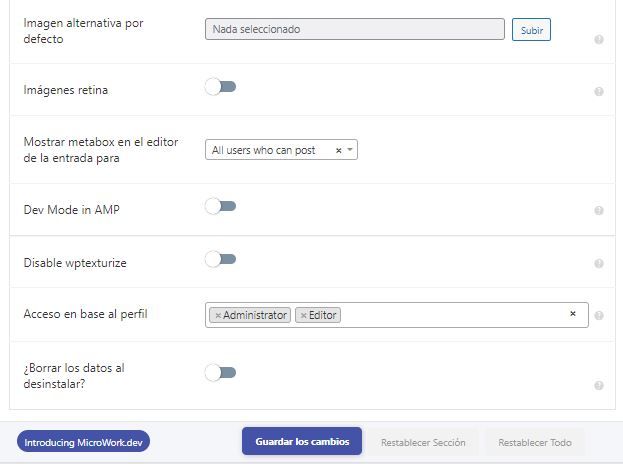Screen dimensions: 623x464
Task: Click help icon for Dev Mode in AMP
Action: (x=599, y=210)
